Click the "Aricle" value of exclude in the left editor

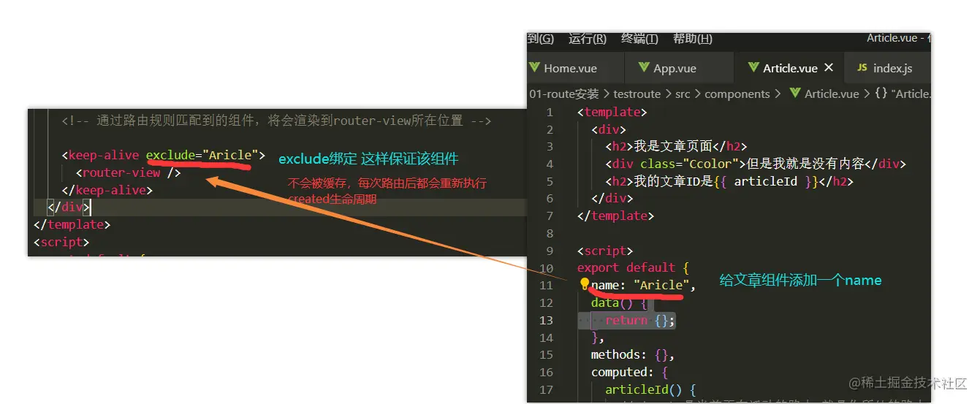point(230,156)
